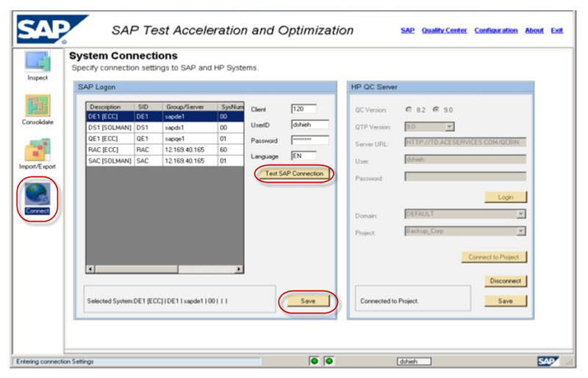This screenshot has width=588, height=378.
Task: Click the Test SAP Connection button
Action: (294, 174)
